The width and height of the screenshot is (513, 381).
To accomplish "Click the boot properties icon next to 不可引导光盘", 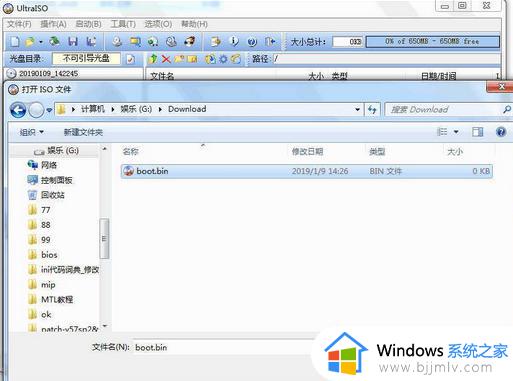I will 130,59.
